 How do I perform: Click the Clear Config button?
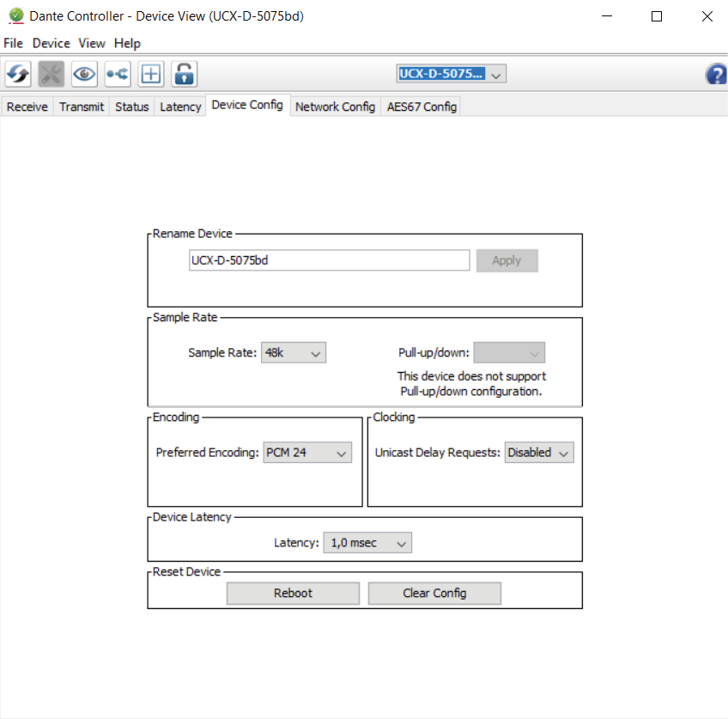434,593
